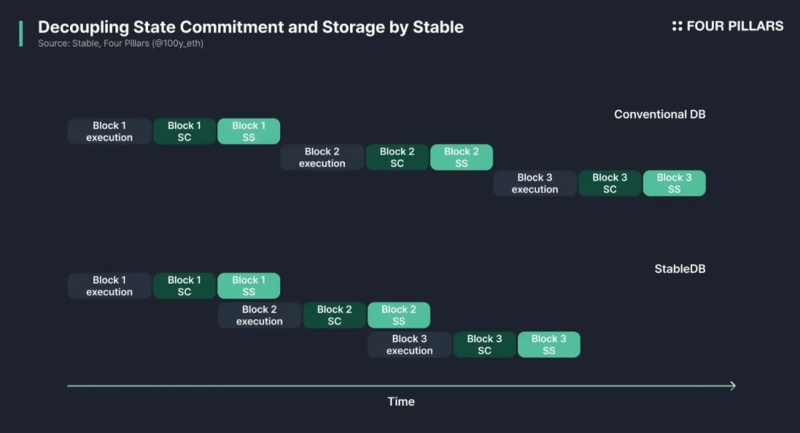Image resolution: width=800 pixels, height=433 pixels.
Task: Click Block 1 SS in StableDB diagram
Action: click(248, 286)
